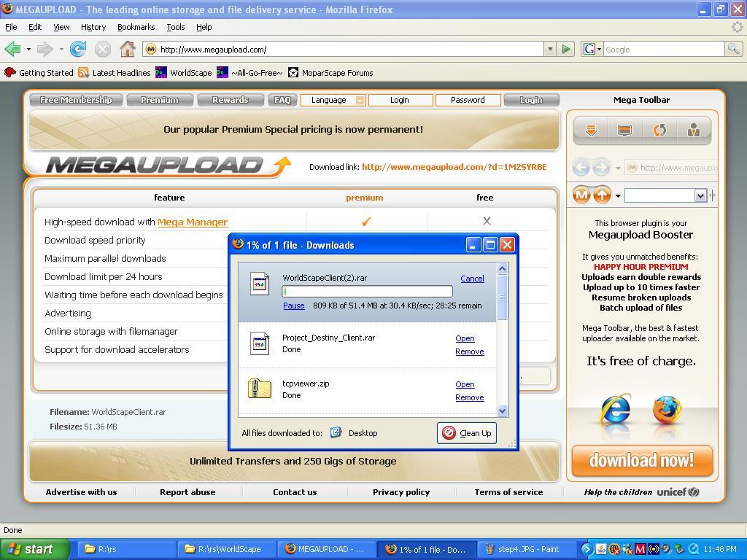This screenshot has height=560, width=747.
Task: Go to the Firefox Home page icon
Action: (x=127, y=49)
